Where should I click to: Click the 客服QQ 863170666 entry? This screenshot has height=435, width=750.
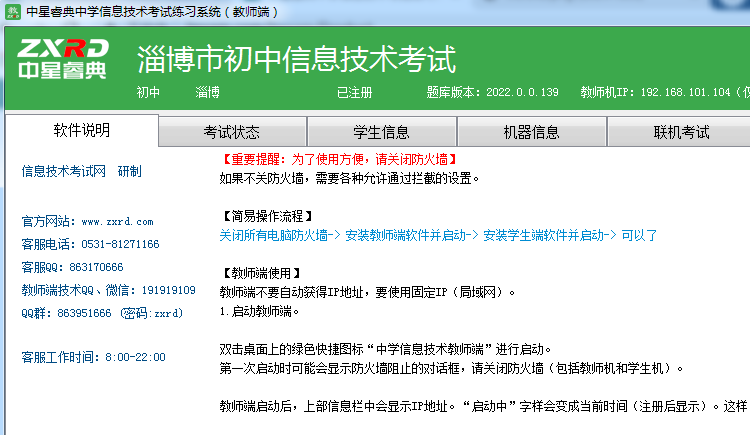point(72,267)
